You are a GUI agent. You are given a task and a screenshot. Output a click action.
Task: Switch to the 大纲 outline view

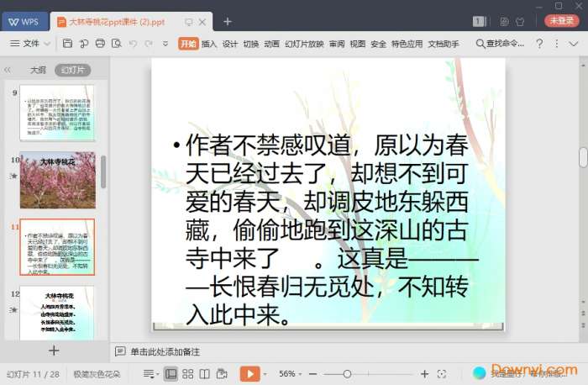point(38,70)
